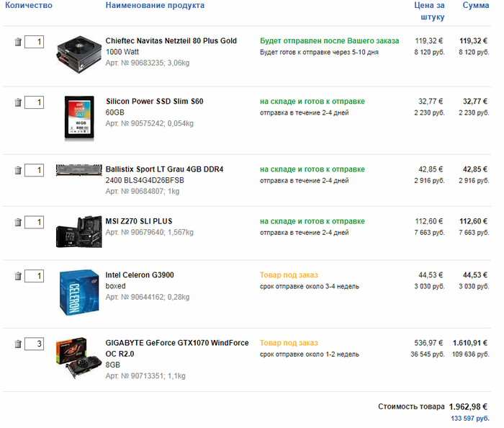
Task: Click the Ballistix RAM stick image
Action: (x=79, y=170)
